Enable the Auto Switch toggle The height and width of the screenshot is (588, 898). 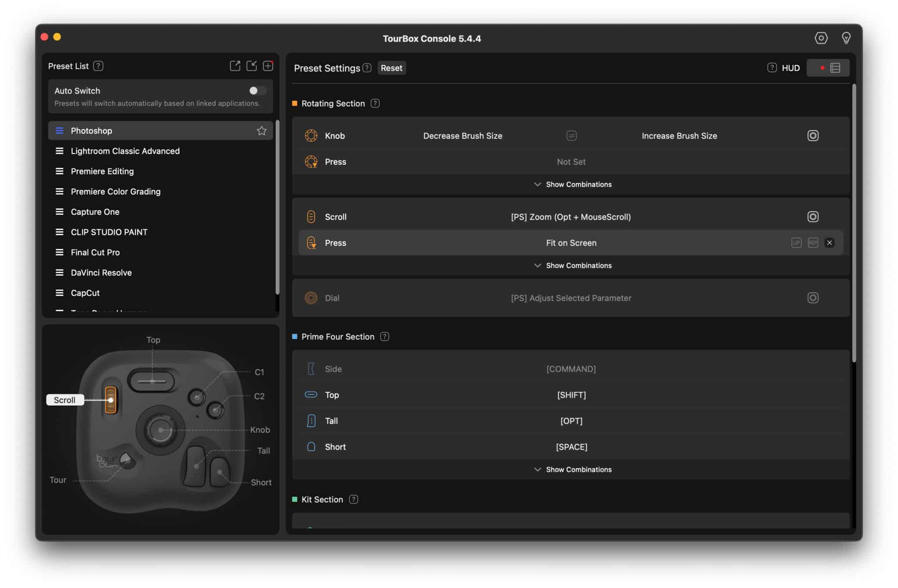pos(257,90)
